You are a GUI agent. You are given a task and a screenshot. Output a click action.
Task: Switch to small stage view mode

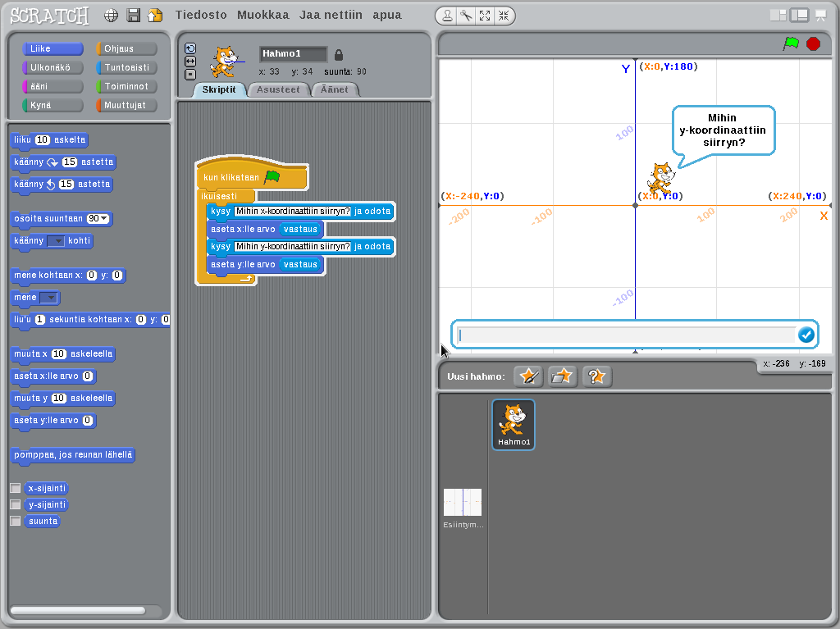click(778, 16)
